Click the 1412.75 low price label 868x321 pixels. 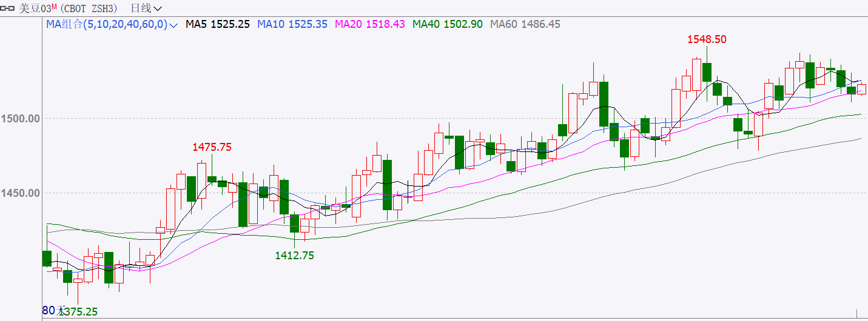(x=295, y=256)
